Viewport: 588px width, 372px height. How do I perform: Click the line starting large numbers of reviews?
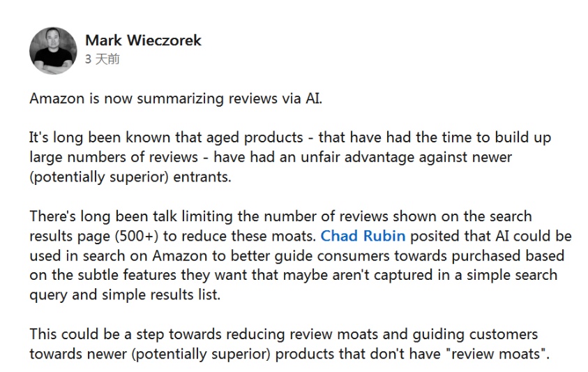pos(271,157)
